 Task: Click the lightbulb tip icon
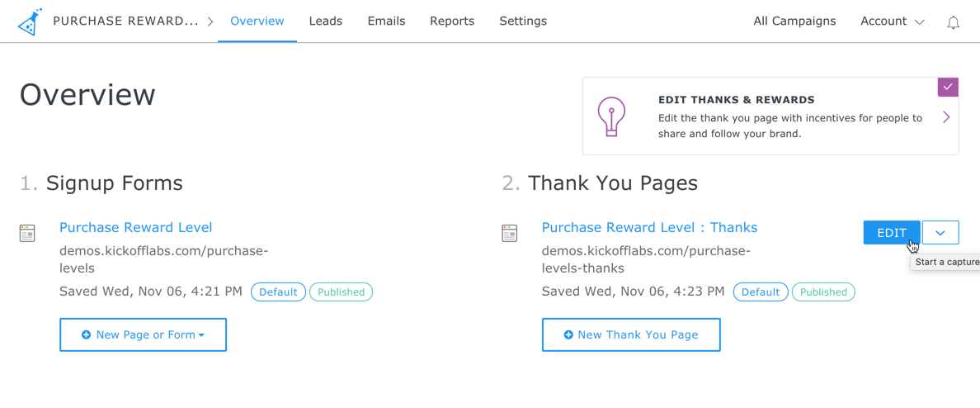point(611,116)
